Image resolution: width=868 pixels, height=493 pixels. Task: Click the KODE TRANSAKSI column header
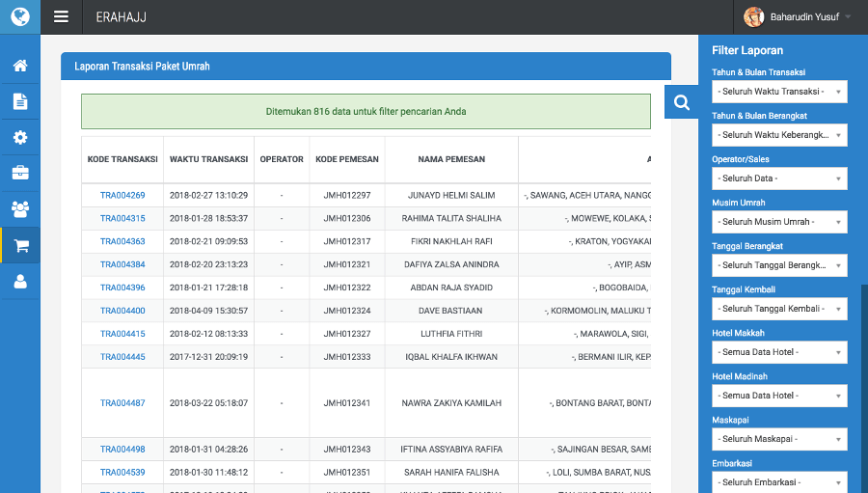click(x=122, y=159)
